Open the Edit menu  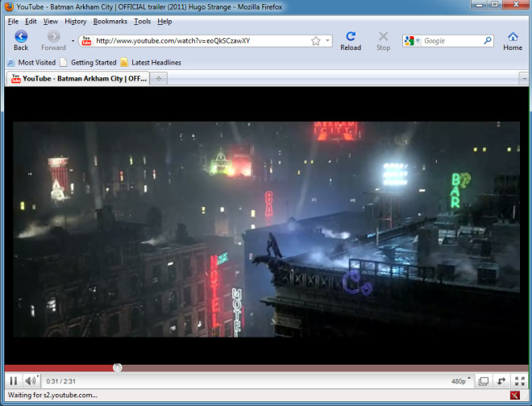click(x=31, y=22)
